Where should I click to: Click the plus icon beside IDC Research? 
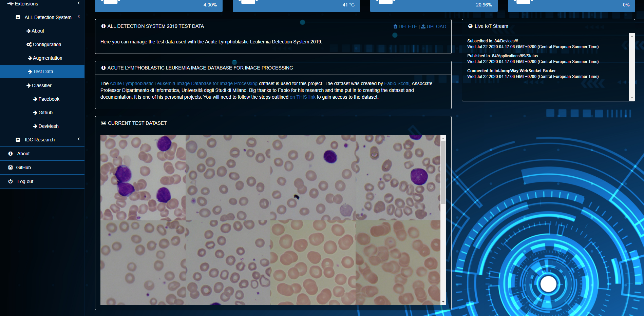(18, 140)
